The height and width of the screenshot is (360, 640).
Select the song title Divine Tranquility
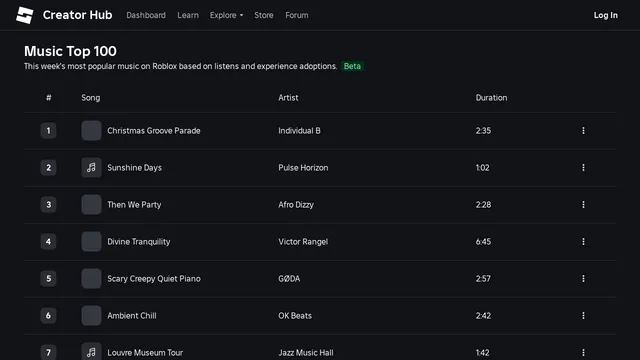click(x=138, y=242)
